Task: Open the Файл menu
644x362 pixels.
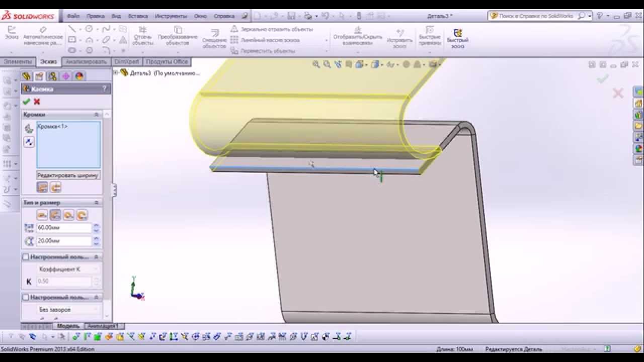Action: 73,16
